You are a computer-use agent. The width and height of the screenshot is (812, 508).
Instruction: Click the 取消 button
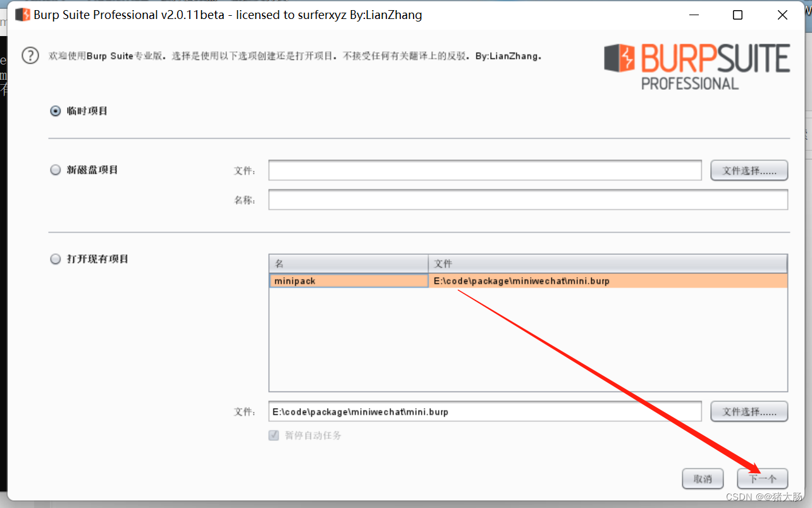pyautogui.click(x=703, y=479)
